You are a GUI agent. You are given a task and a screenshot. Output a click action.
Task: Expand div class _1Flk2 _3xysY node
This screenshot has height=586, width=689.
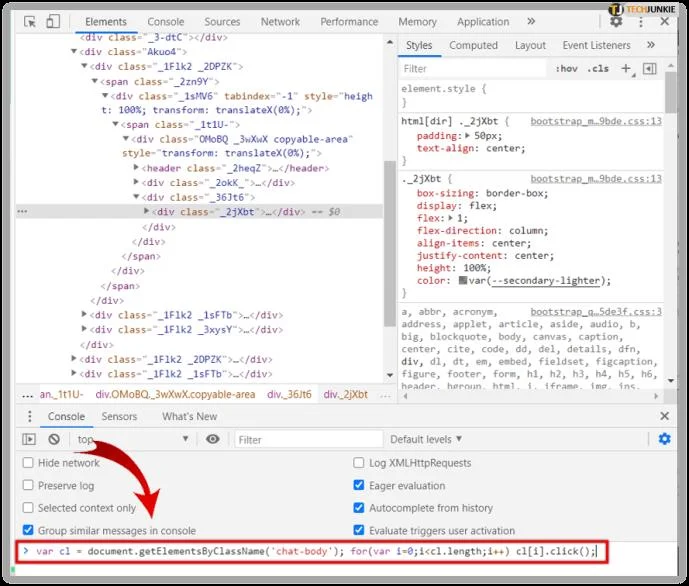(x=84, y=329)
